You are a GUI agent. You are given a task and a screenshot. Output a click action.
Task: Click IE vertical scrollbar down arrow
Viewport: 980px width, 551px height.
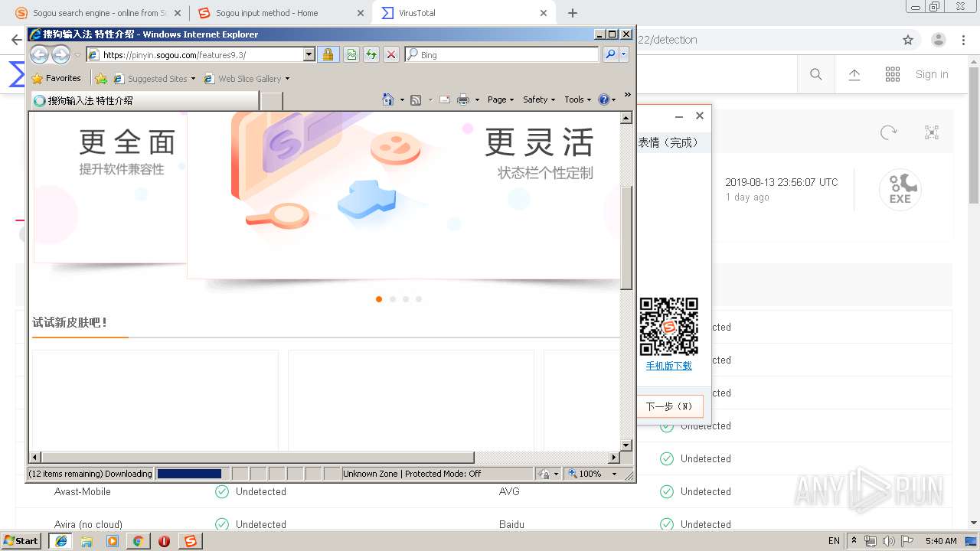tap(626, 445)
